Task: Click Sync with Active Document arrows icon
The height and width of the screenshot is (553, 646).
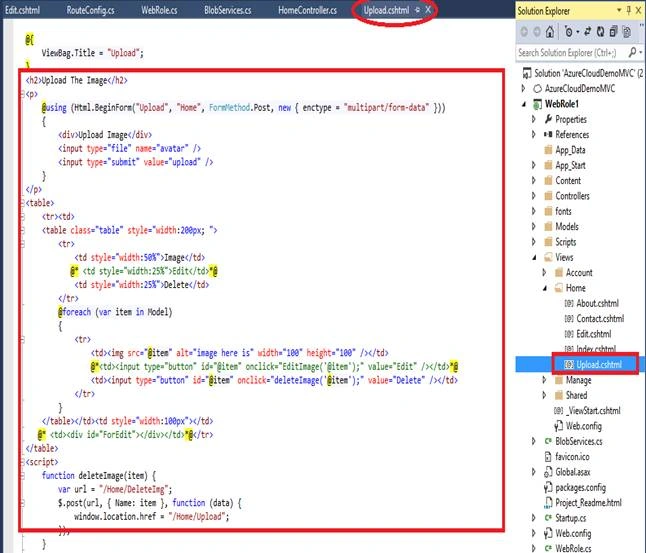Action: coord(587,32)
